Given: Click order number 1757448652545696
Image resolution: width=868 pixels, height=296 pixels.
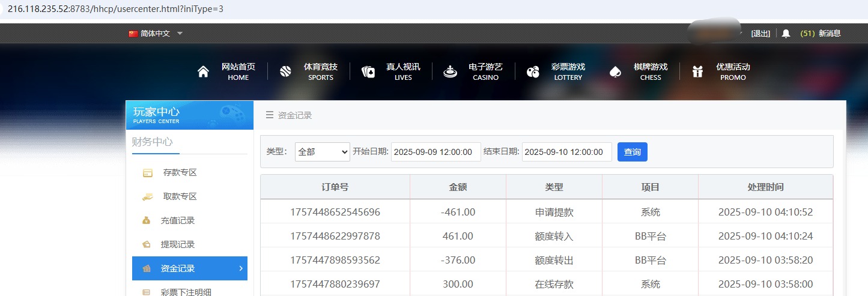Looking at the screenshot, I should [335, 212].
